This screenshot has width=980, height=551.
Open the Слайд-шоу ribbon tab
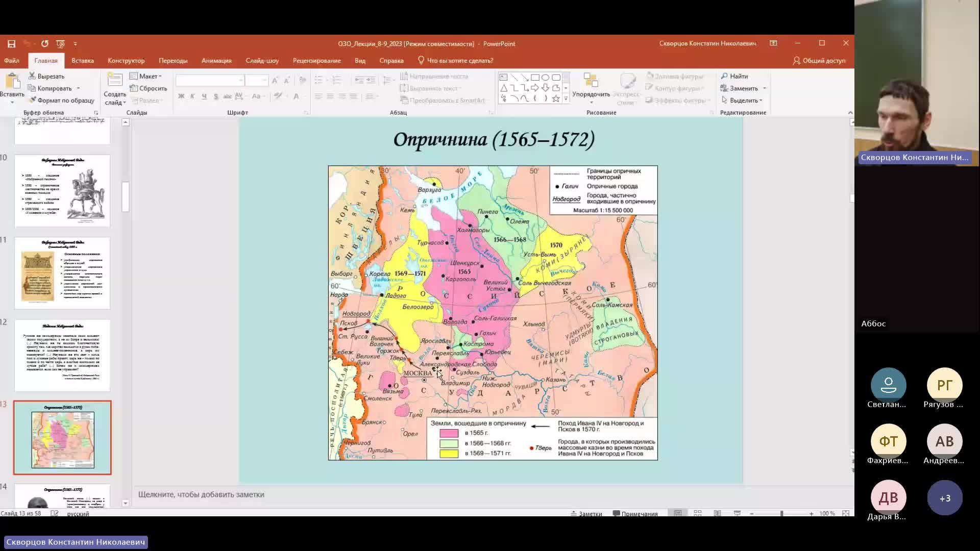pyautogui.click(x=262, y=61)
